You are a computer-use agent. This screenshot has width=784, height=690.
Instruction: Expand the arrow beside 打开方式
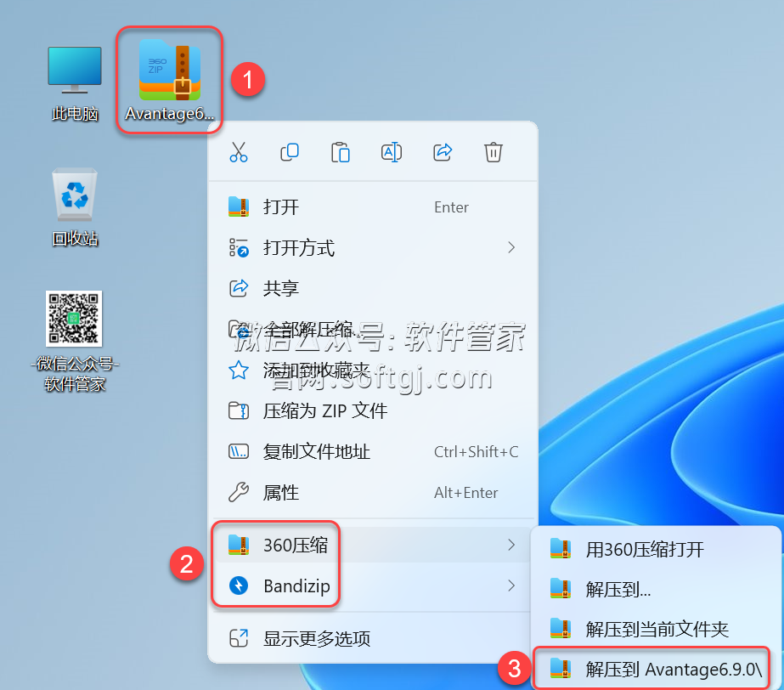(x=511, y=247)
